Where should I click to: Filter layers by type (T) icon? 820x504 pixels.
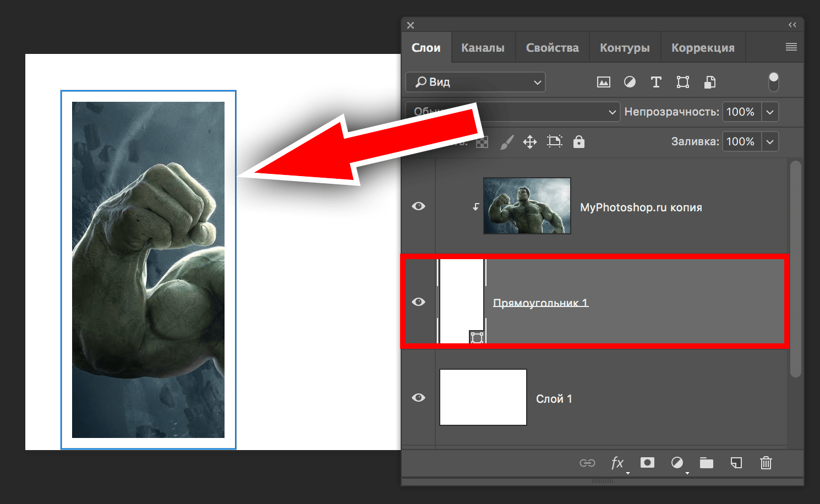656,82
